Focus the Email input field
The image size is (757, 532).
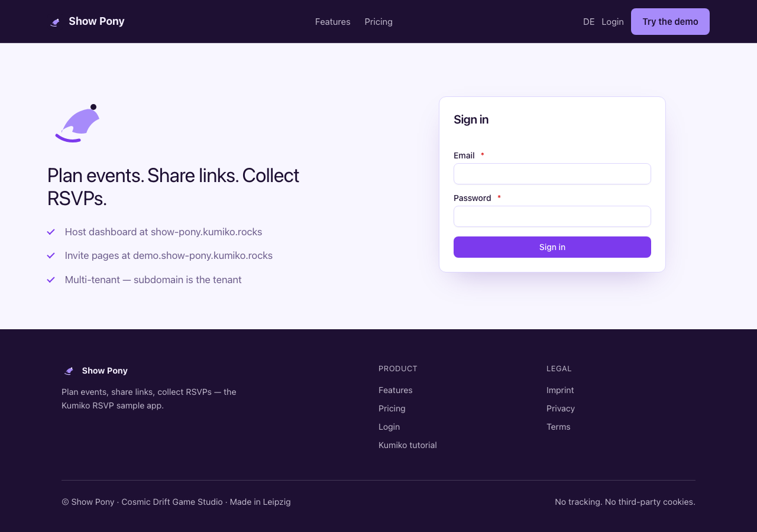pos(552,174)
